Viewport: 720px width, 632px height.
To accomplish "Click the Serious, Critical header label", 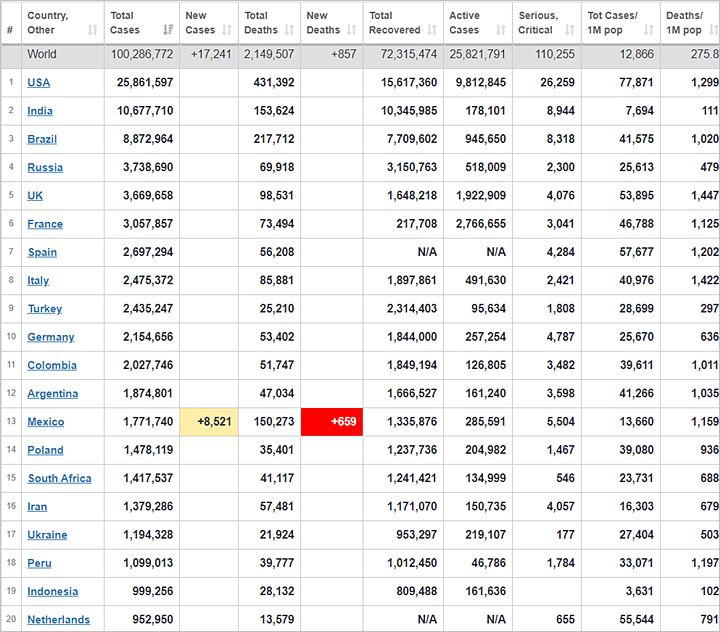I will (x=538, y=23).
